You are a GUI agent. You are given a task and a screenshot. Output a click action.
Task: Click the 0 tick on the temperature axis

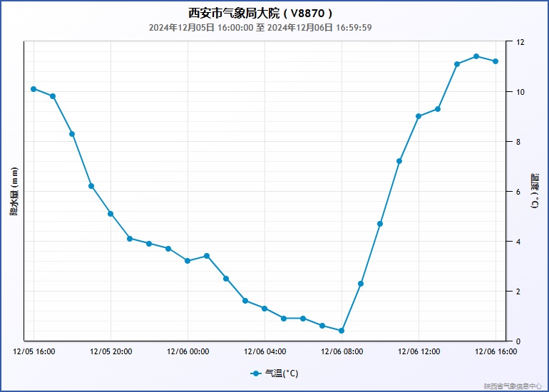tap(518, 341)
